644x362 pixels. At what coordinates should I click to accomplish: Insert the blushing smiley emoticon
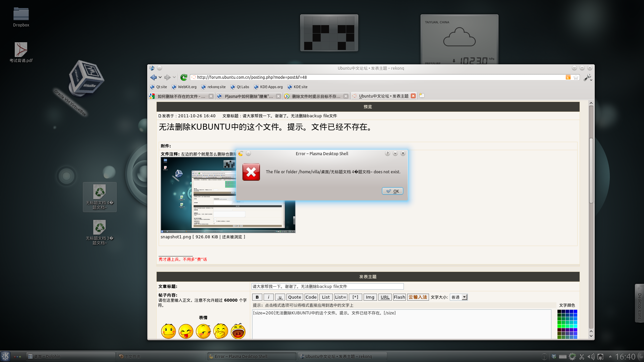click(x=203, y=331)
